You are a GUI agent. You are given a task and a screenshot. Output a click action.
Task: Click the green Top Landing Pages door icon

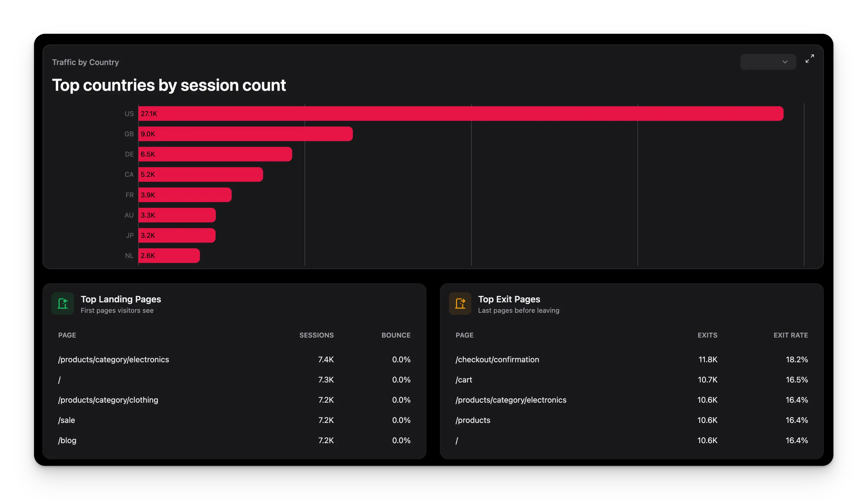click(63, 303)
